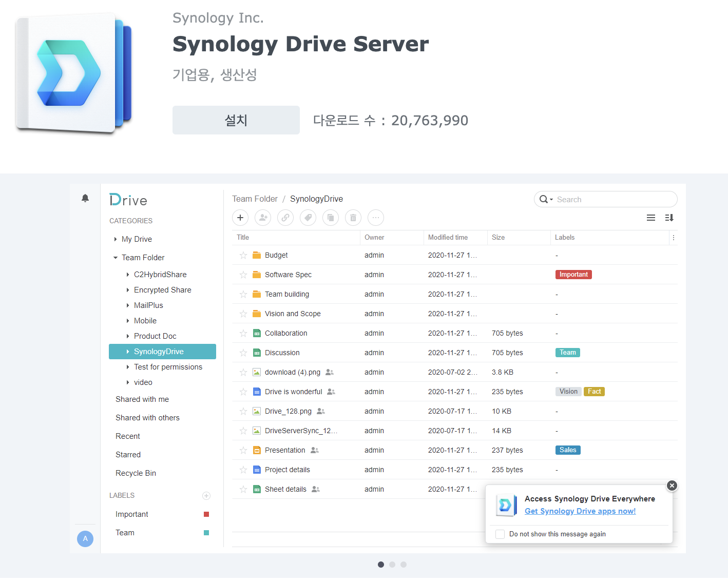The height and width of the screenshot is (582, 728).
Task: Star the Presentation file
Action: pyautogui.click(x=243, y=450)
